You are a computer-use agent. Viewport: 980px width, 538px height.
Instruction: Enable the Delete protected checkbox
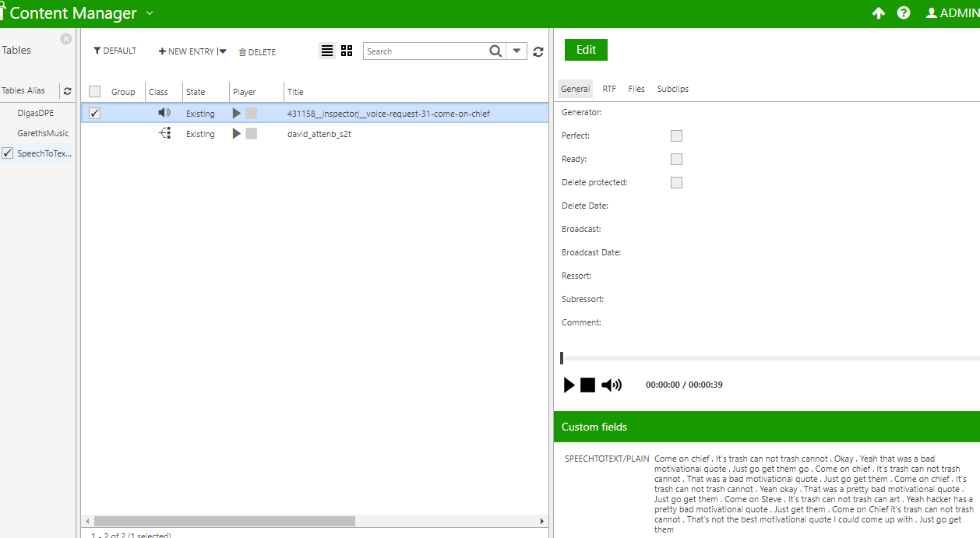676,182
